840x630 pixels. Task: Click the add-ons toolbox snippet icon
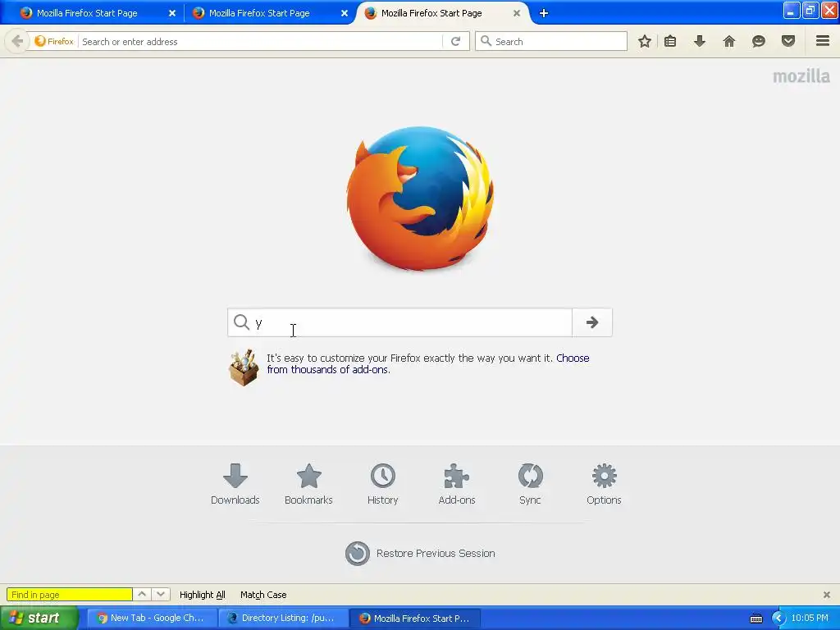pos(244,367)
